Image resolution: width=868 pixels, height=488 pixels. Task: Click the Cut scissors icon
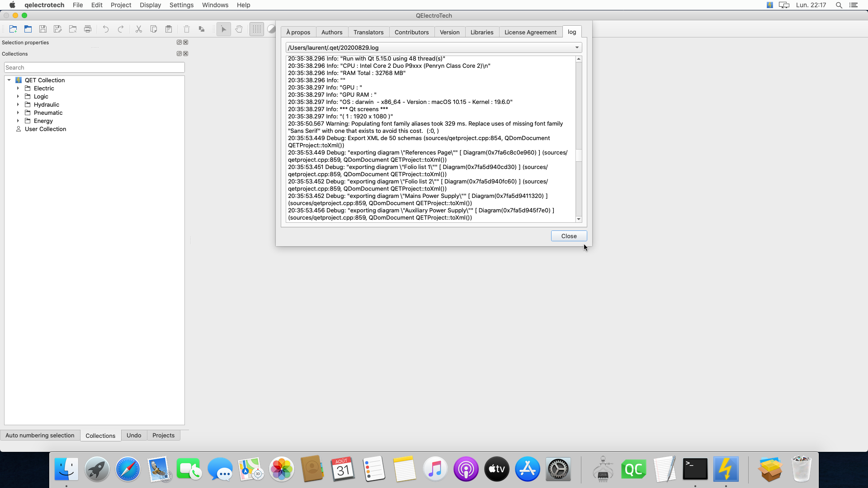tap(139, 29)
